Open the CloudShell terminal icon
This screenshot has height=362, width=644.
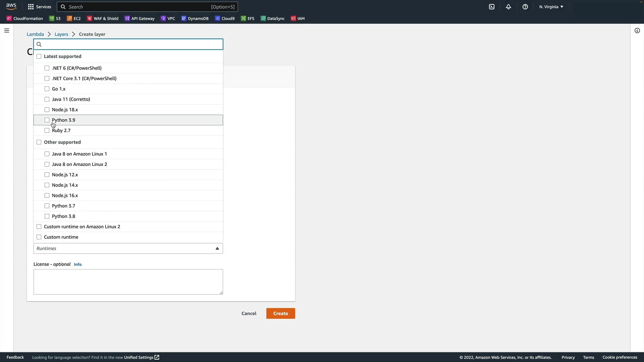pyautogui.click(x=492, y=7)
